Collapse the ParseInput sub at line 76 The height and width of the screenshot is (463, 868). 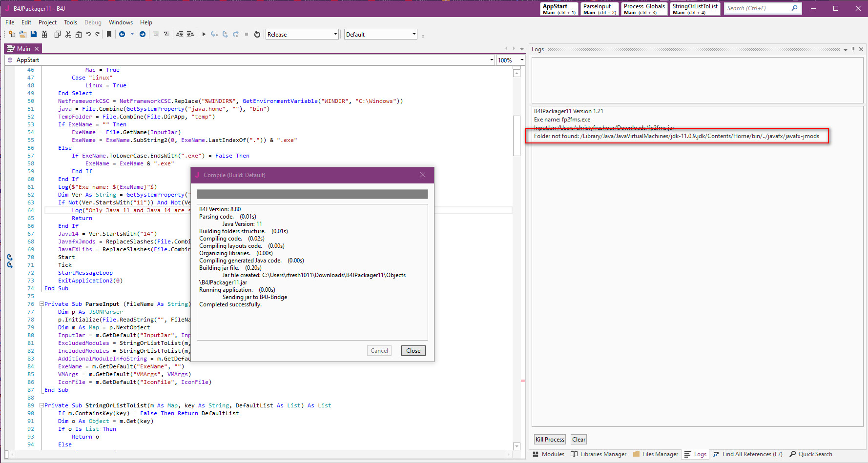[41, 304]
